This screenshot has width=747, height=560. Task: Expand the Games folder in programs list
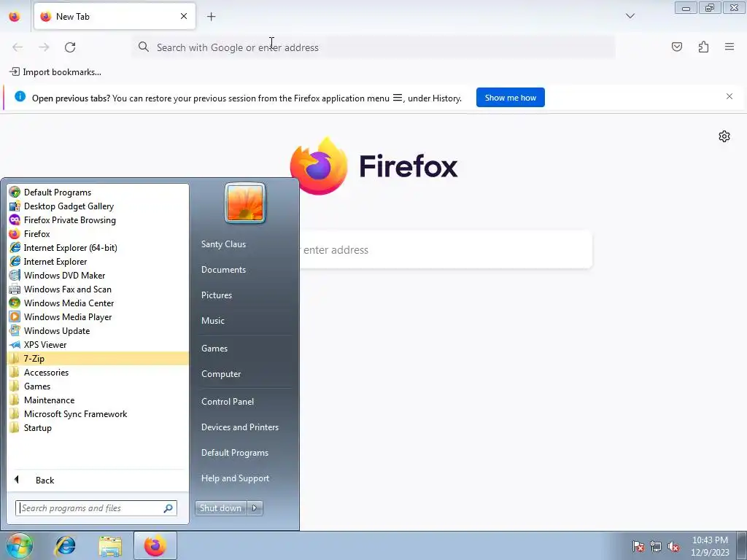pyautogui.click(x=98, y=386)
